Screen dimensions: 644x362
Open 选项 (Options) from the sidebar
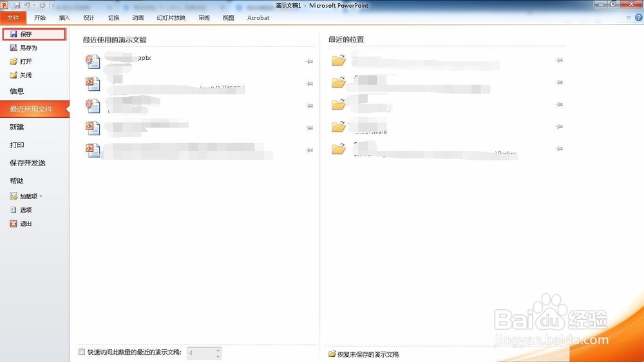pyautogui.click(x=21, y=210)
